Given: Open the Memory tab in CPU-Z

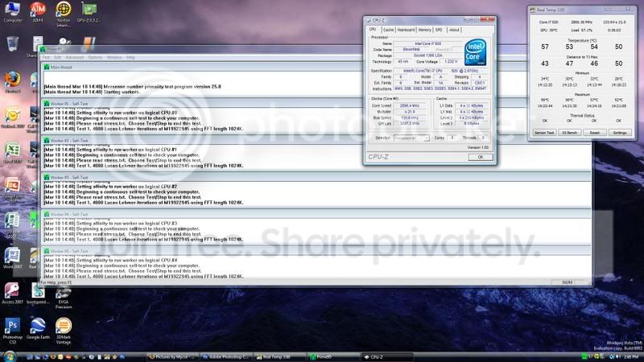Looking at the screenshot, I should pyautogui.click(x=425, y=30).
